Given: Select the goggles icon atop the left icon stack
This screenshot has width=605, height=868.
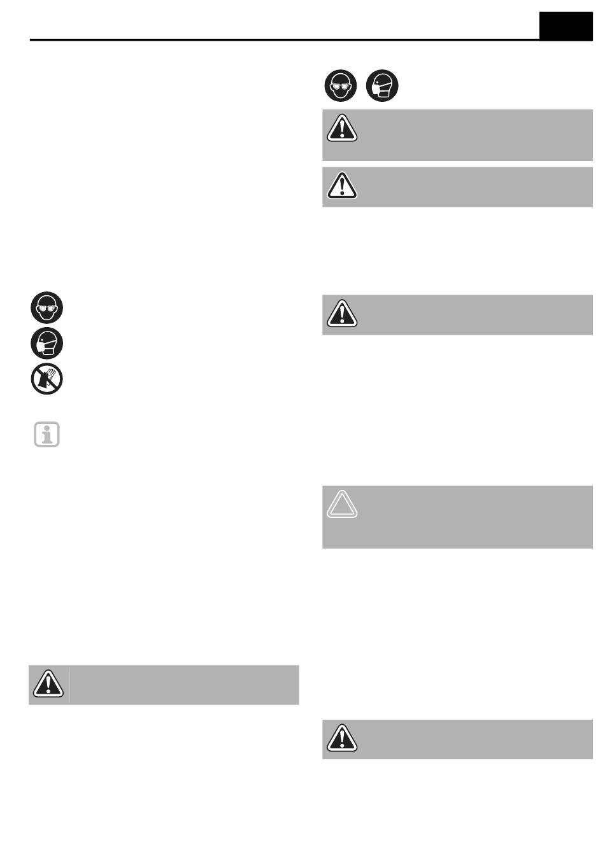Looking at the screenshot, I should [x=46, y=307].
